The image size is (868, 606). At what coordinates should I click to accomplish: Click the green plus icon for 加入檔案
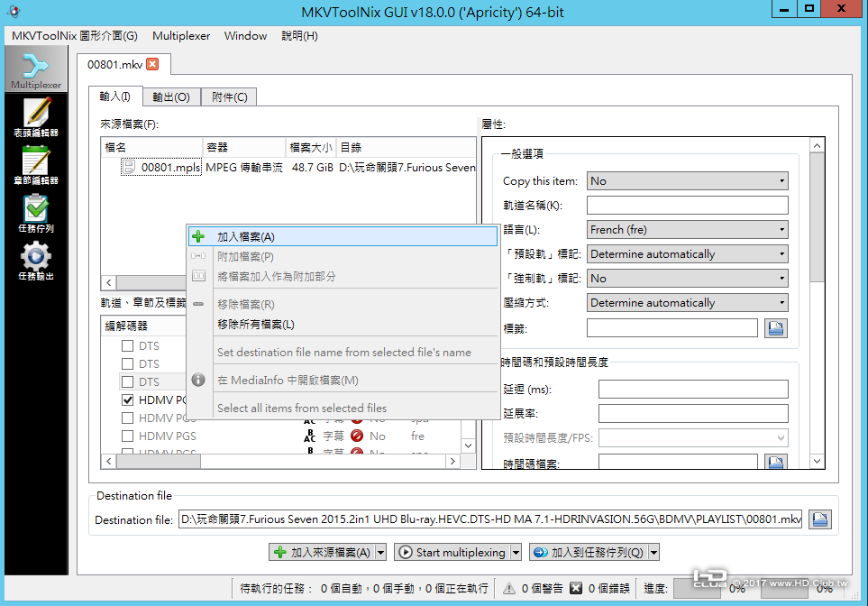(198, 236)
